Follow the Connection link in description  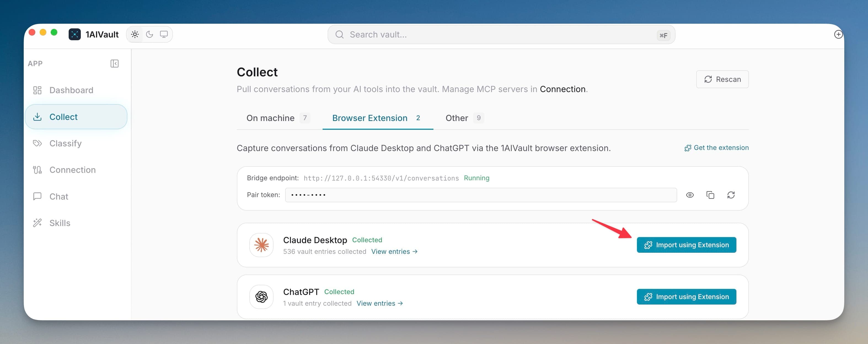562,89
